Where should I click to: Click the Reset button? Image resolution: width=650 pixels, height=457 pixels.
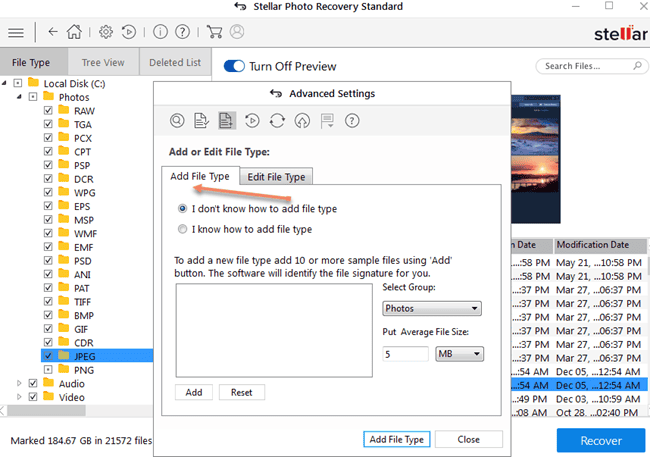pos(242,392)
